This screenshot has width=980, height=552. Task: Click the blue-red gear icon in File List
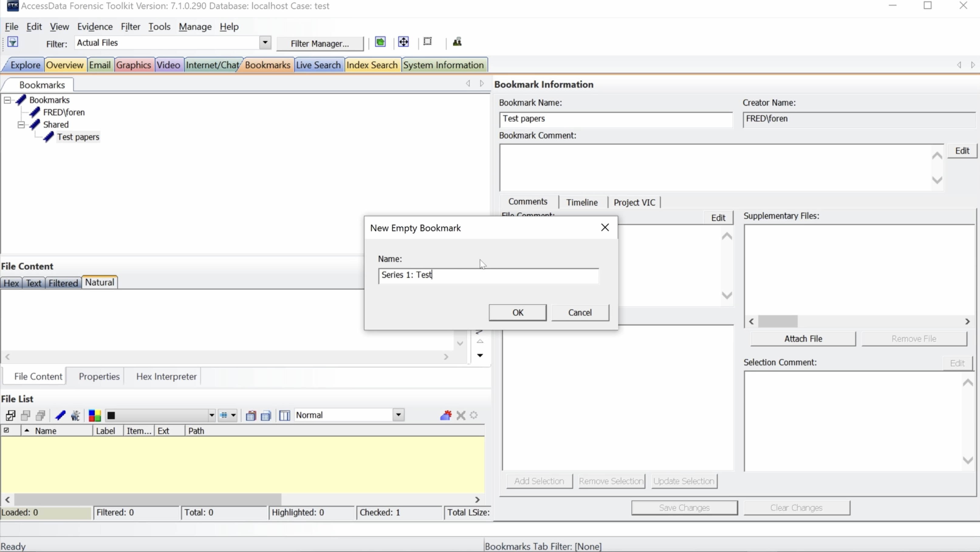[445, 415]
